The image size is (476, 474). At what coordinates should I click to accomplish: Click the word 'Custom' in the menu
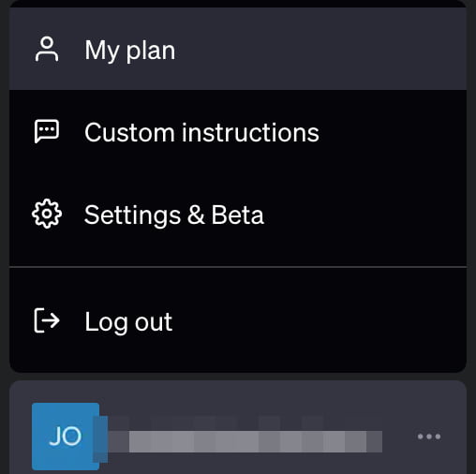(x=129, y=132)
